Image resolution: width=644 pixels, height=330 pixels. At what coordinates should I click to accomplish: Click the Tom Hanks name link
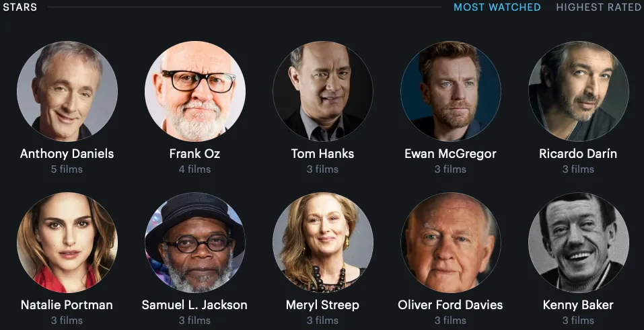pos(322,154)
